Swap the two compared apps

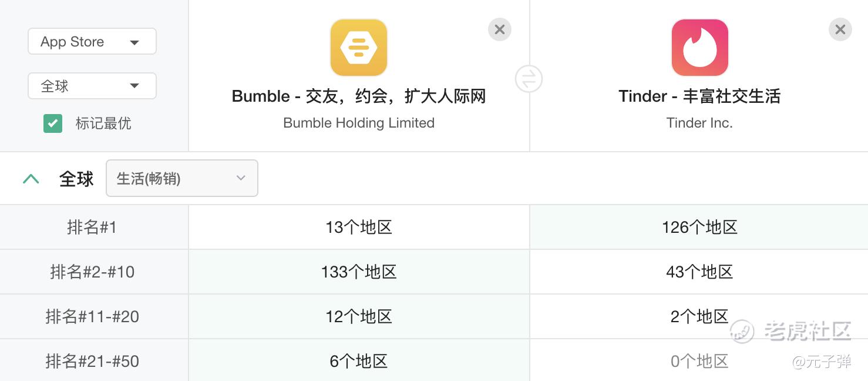click(x=529, y=79)
